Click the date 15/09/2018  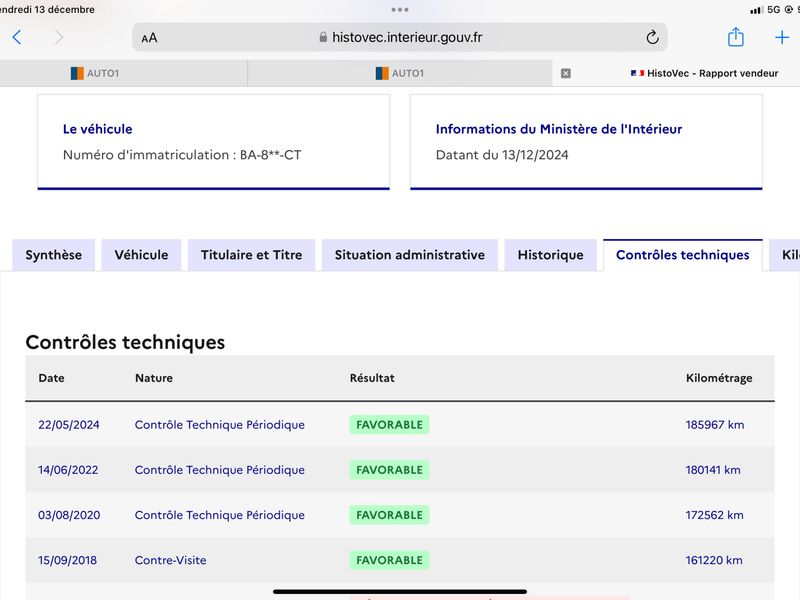(x=67, y=560)
